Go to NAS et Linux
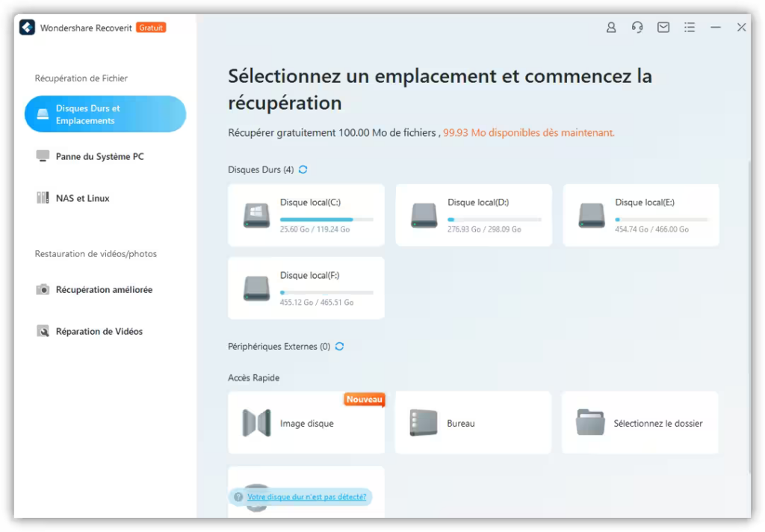Screen dimensions: 765x532 tap(82, 199)
